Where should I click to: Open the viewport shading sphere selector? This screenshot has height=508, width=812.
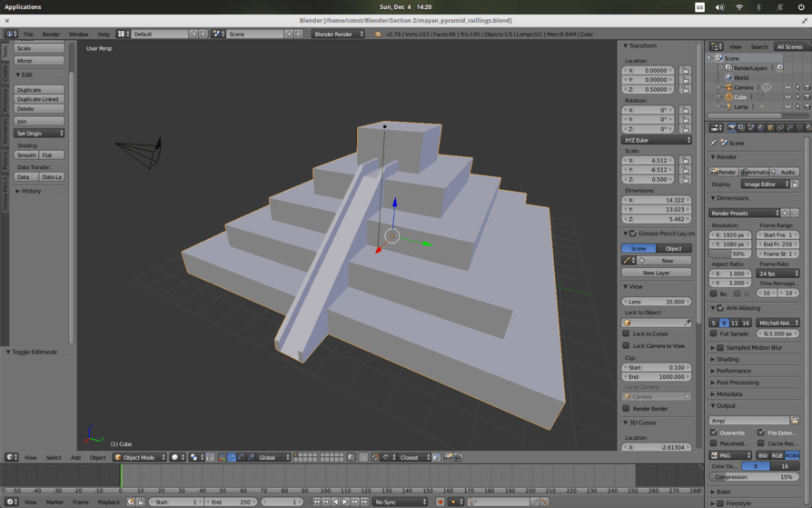coord(178,457)
